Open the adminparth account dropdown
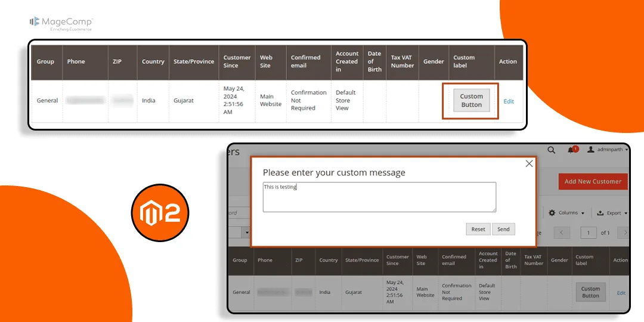The image size is (644, 322). [x=608, y=150]
